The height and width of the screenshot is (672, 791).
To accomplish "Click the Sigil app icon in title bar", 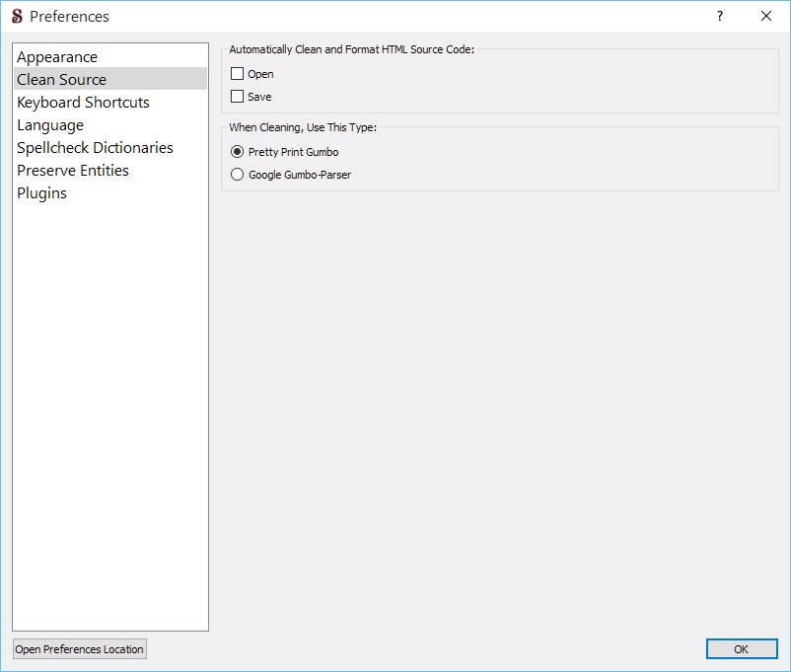I will pos(17,16).
